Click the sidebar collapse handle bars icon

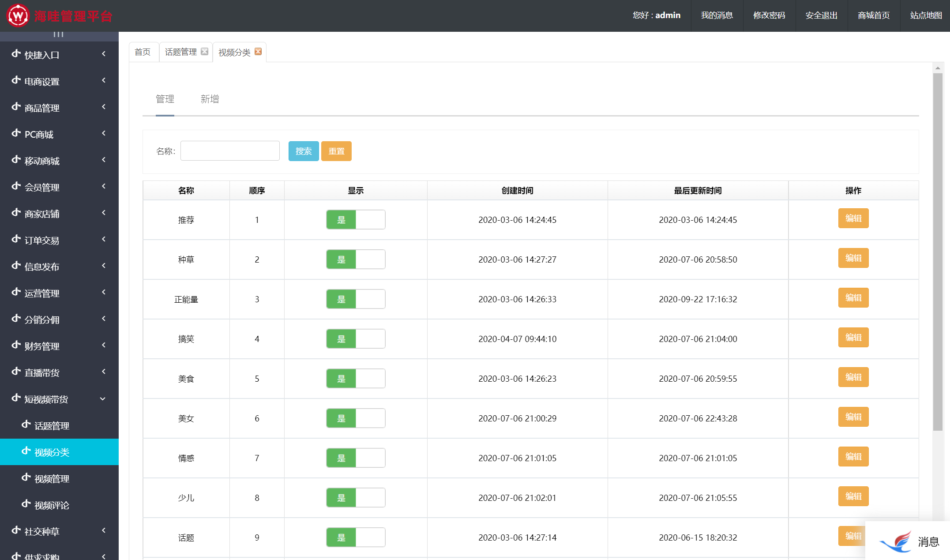click(x=58, y=34)
